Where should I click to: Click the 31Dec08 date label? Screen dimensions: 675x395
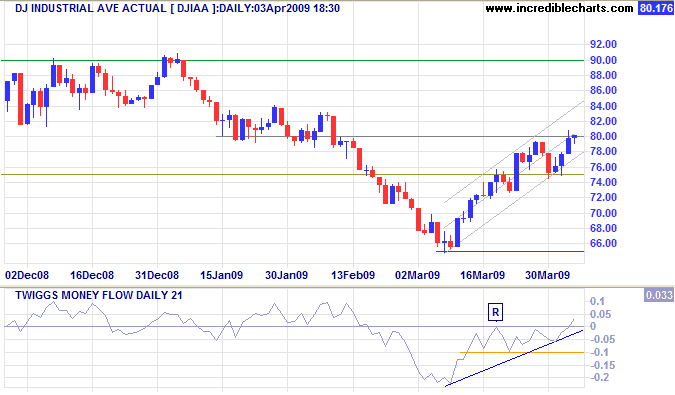coord(157,275)
